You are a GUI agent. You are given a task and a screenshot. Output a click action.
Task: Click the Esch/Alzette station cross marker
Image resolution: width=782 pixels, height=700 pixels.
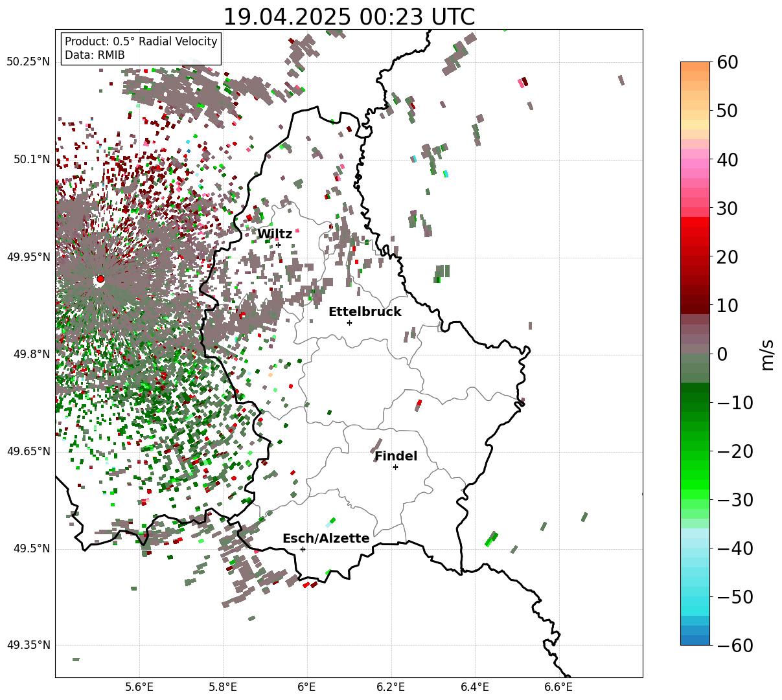coord(303,549)
